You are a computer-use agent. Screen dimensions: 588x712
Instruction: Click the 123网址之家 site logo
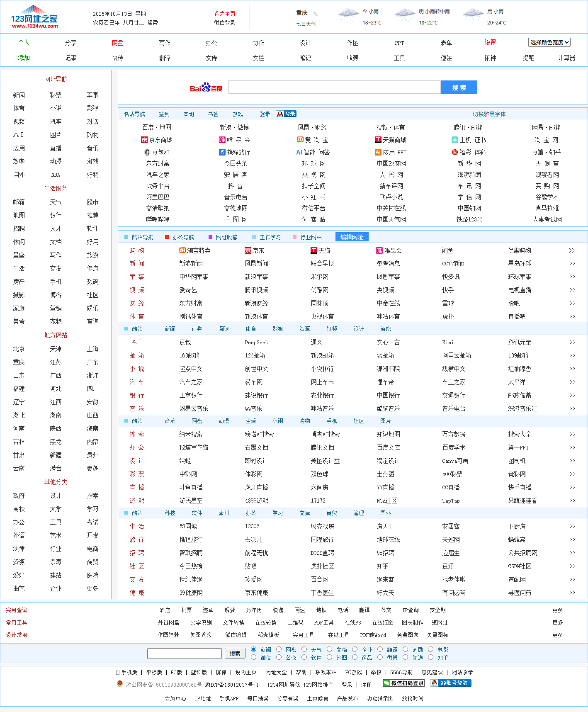click(34, 17)
